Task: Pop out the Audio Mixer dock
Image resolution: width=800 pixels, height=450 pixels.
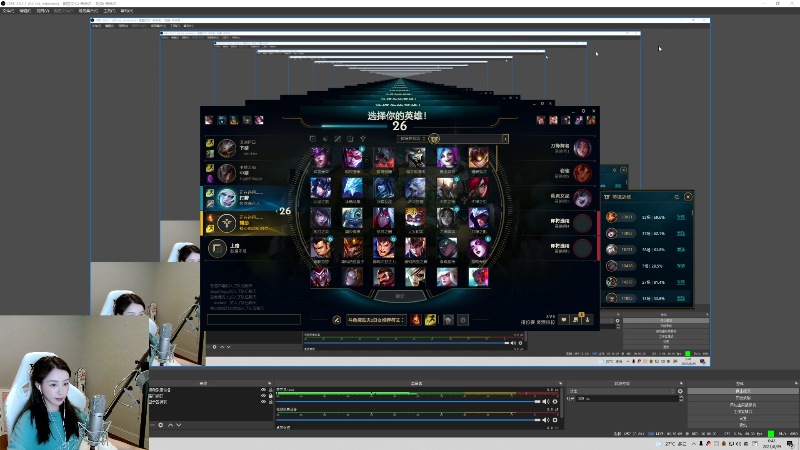Action: 560,383
